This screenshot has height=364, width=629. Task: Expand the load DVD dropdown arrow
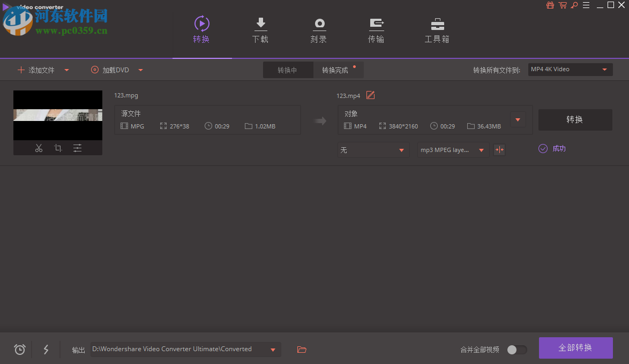click(x=141, y=70)
